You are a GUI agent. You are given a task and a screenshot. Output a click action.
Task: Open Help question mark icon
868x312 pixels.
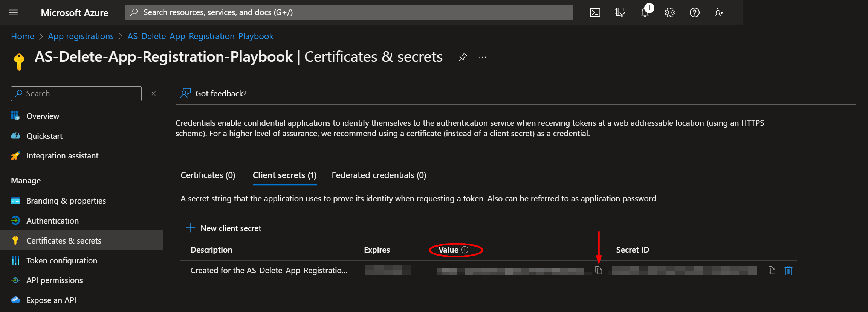(695, 12)
